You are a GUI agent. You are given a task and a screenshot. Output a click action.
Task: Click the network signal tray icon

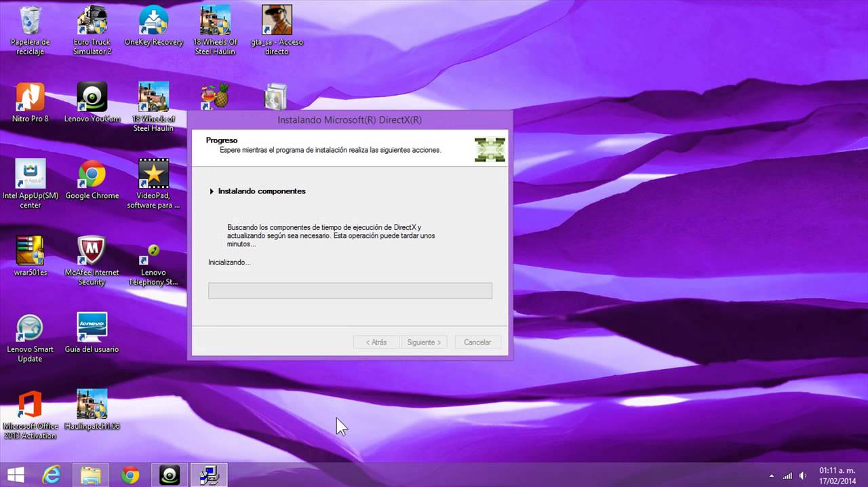coord(787,475)
